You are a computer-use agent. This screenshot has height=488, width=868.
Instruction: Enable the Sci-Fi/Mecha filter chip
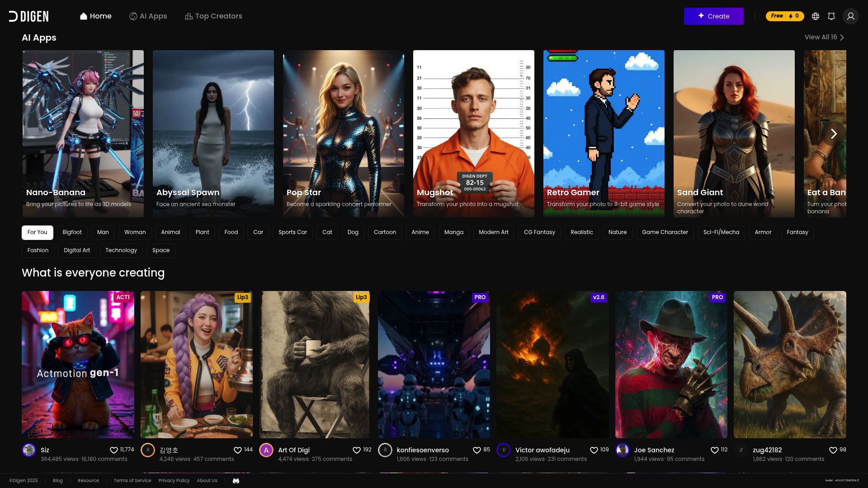[721, 232]
